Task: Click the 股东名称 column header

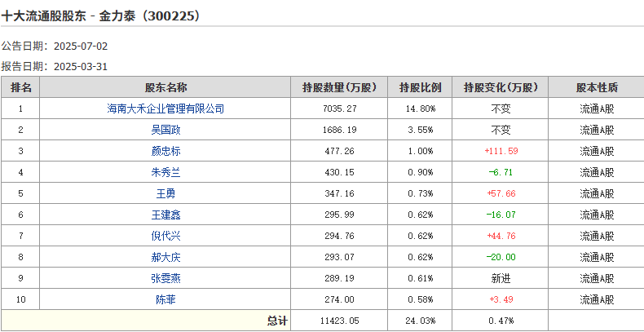Action: 165,87
